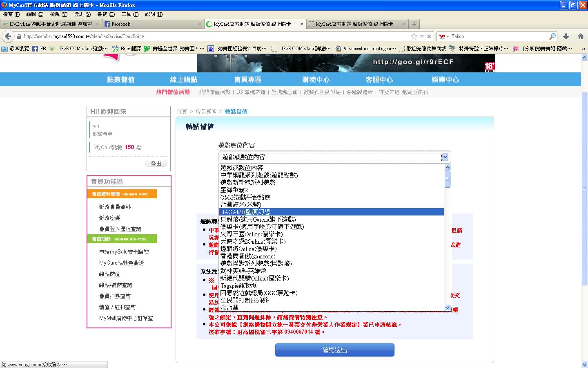
Task: Click the search magnifier icon in Yahoo box
Action: (552, 36)
